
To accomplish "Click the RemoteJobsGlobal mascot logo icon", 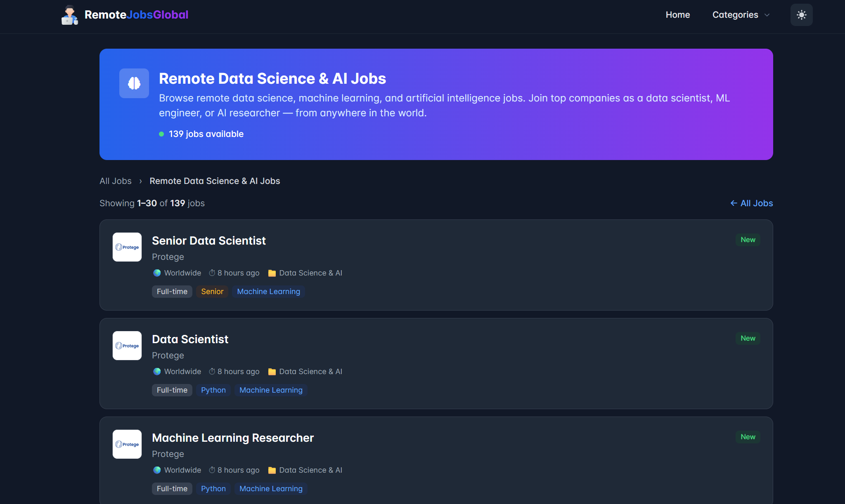I will [x=70, y=15].
